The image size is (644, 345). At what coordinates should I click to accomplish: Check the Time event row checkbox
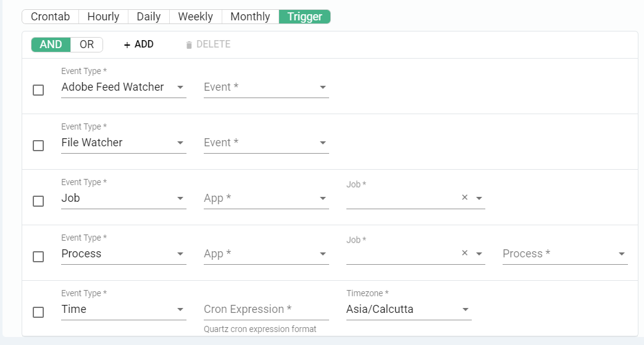(38, 312)
